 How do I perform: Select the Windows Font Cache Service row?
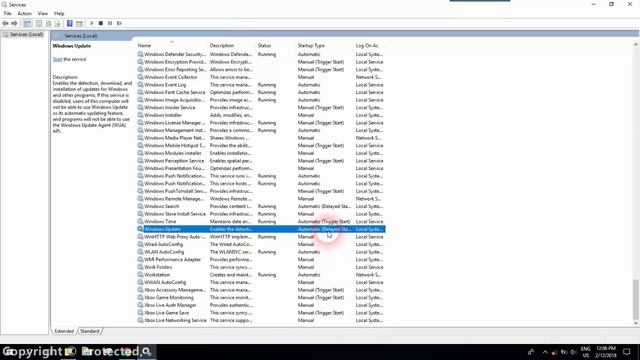point(261,92)
